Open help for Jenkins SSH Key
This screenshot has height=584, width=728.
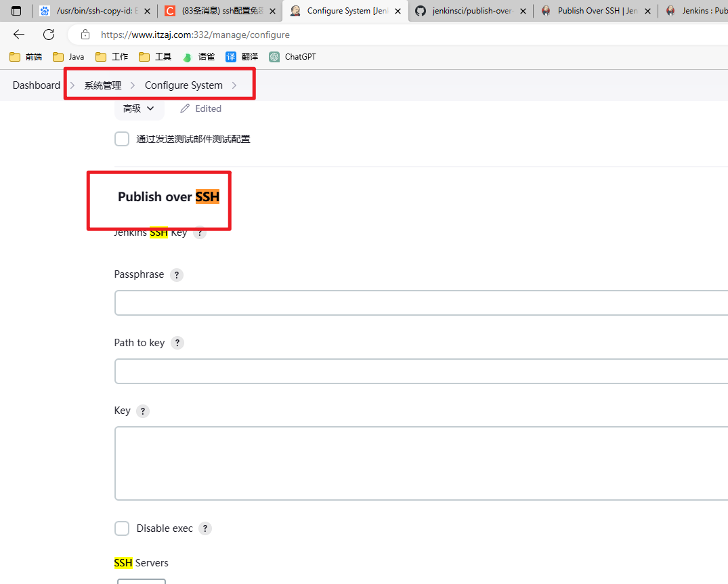tap(200, 233)
